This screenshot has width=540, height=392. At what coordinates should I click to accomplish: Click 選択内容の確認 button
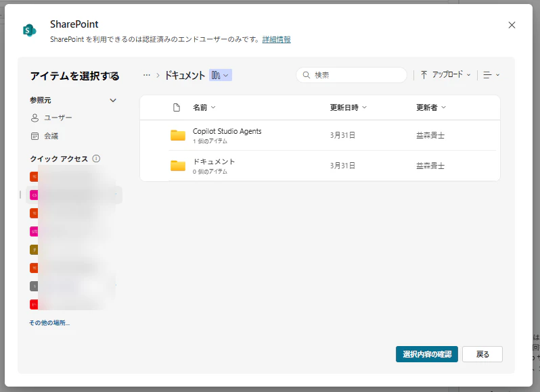point(427,354)
